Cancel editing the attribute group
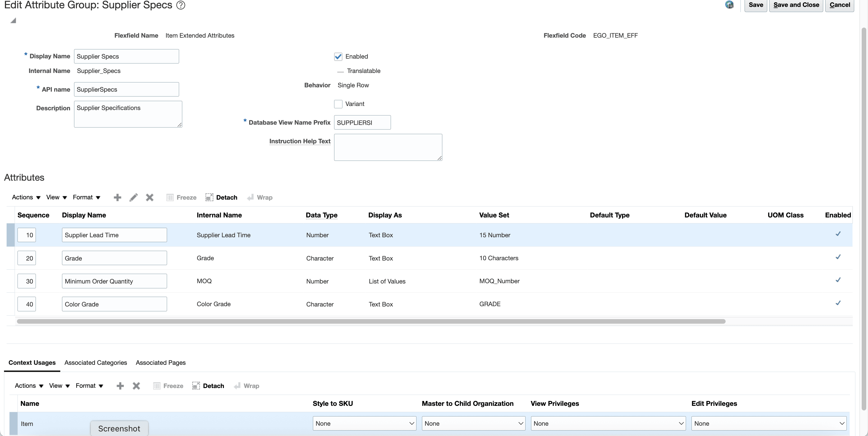The width and height of the screenshot is (868, 436). coord(840,5)
